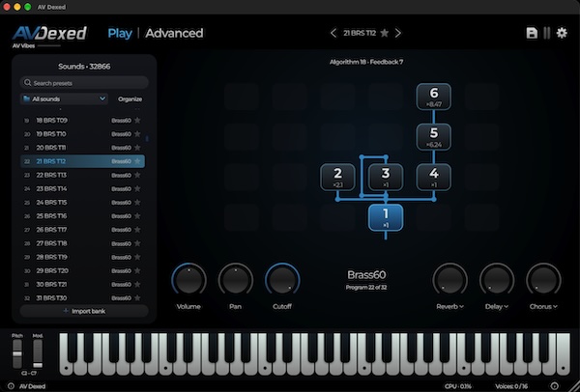Click the Search presets field

click(84, 83)
